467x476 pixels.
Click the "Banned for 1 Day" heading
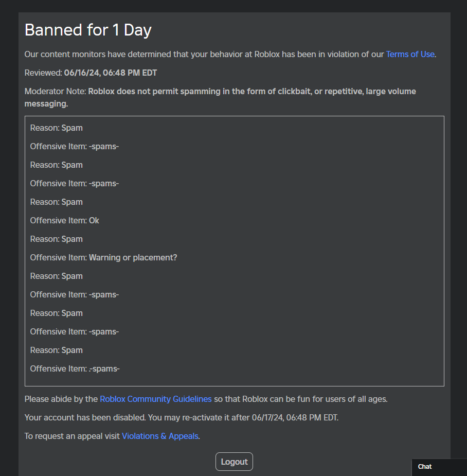[x=88, y=30]
